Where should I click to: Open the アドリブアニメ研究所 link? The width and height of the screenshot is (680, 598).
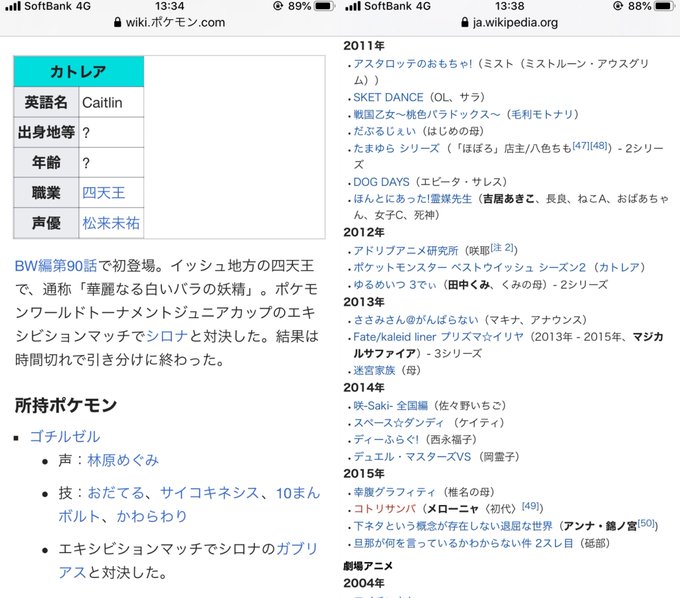point(405,251)
